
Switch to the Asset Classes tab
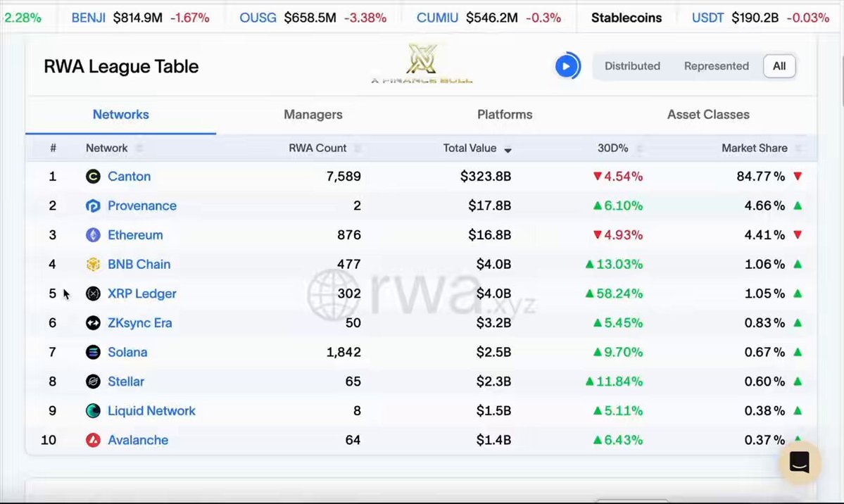708,115
